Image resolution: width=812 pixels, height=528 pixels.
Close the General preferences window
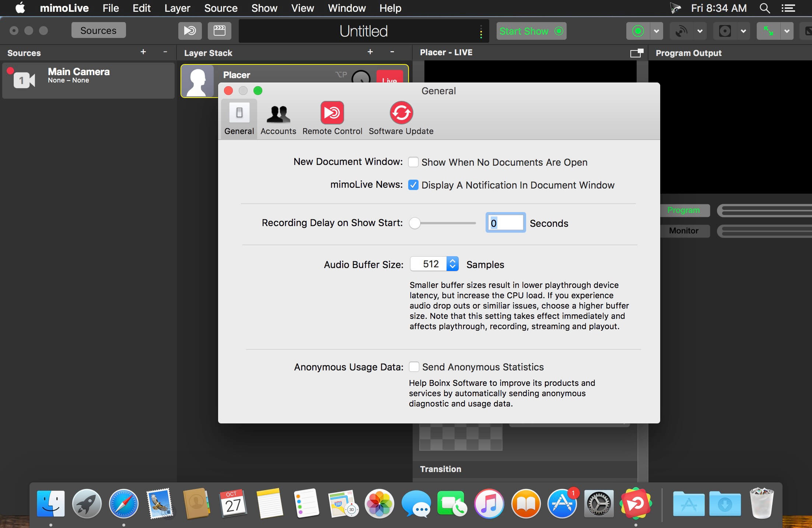[228, 91]
